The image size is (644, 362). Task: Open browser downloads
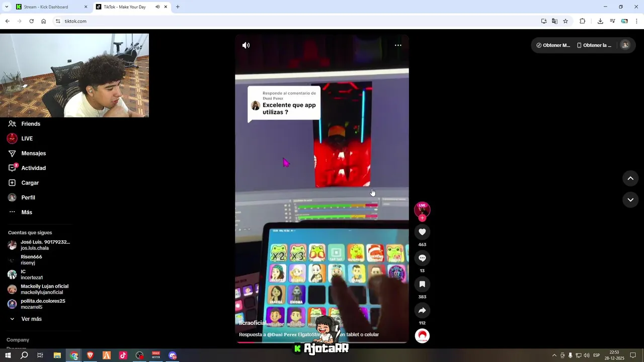tap(600, 21)
